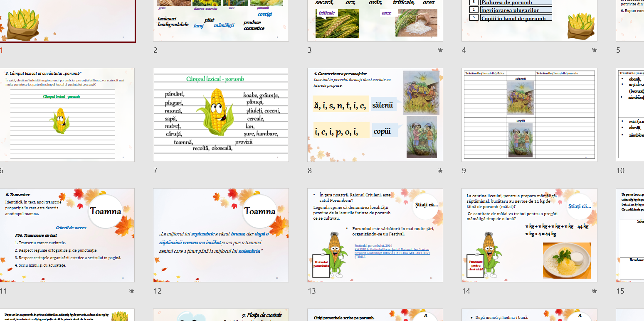Select slide 11 Transcriere with success criteria
The height and width of the screenshot is (321, 644).
click(x=67, y=235)
